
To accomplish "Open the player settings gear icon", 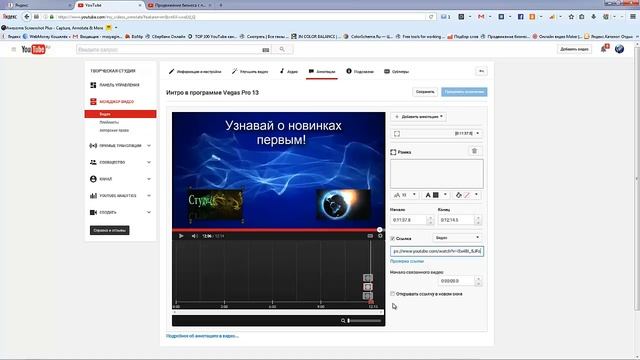I will 380,236.
